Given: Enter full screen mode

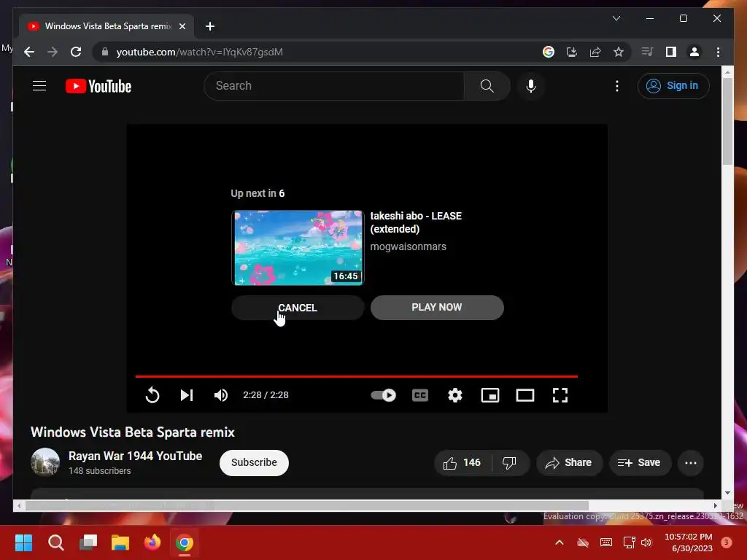Looking at the screenshot, I should pyautogui.click(x=560, y=394).
